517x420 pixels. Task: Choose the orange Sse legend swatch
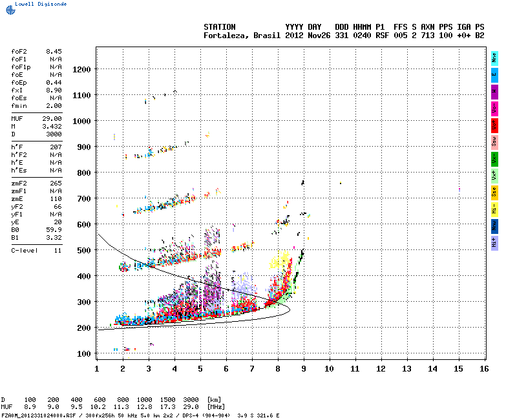(494, 193)
